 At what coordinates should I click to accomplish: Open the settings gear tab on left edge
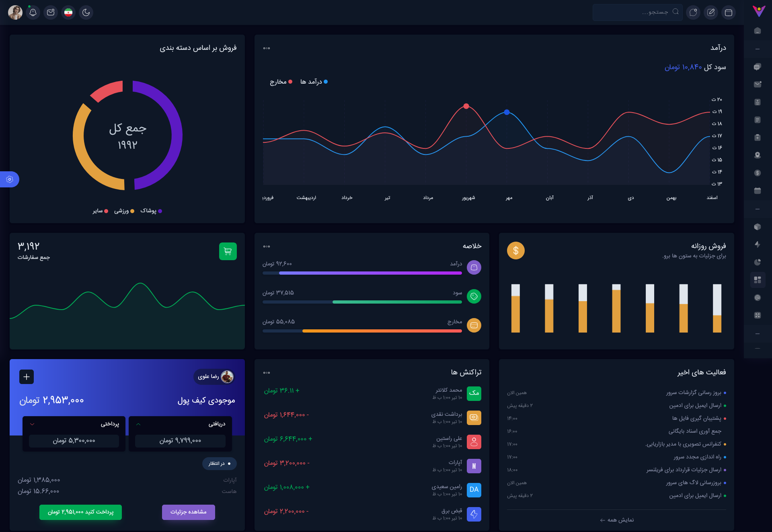[x=10, y=179]
